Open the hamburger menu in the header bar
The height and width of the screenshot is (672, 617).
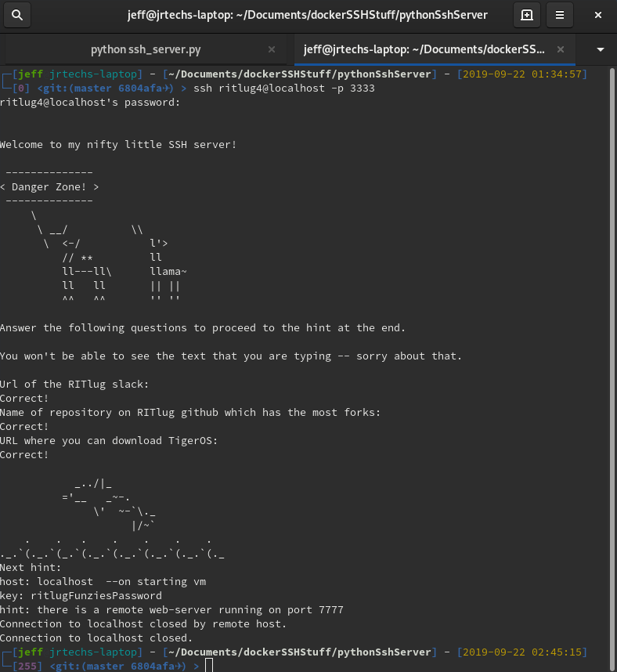point(559,15)
